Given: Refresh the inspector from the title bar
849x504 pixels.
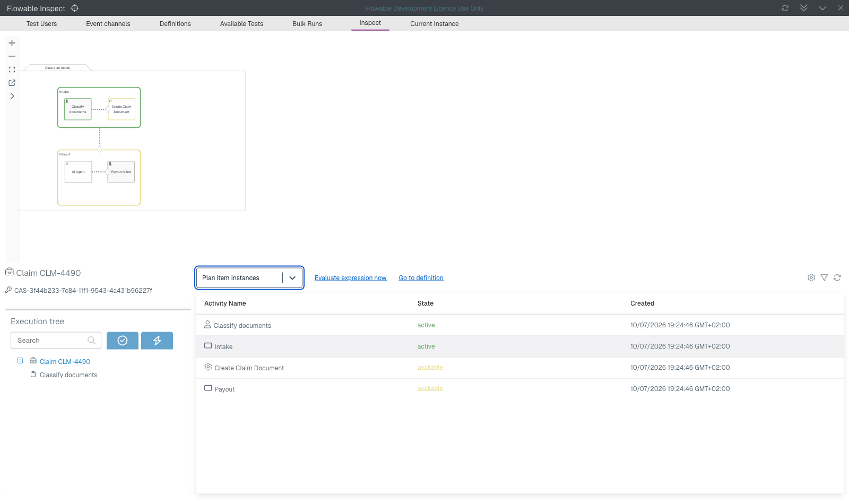Looking at the screenshot, I should 785,8.
